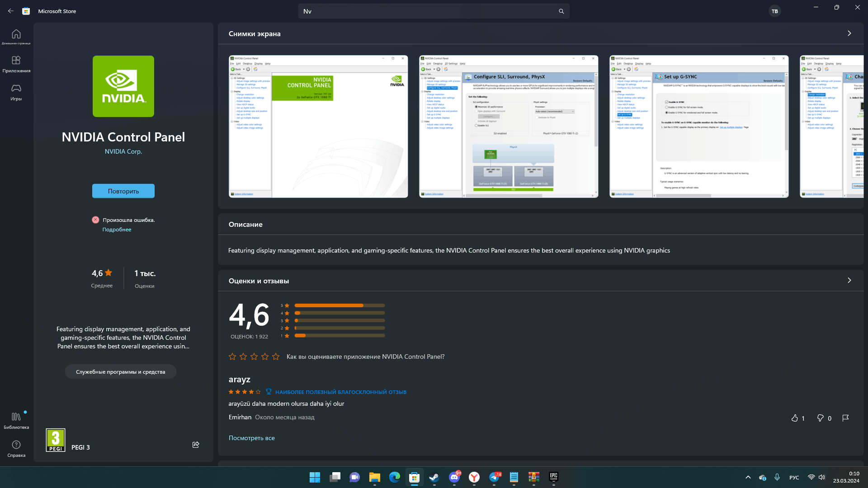Open the Configure SLI, Surround, PhysX screenshot
Image resolution: width=868 pixels, height=488 pixels.
pyautogui.click(x=509, y=127)
